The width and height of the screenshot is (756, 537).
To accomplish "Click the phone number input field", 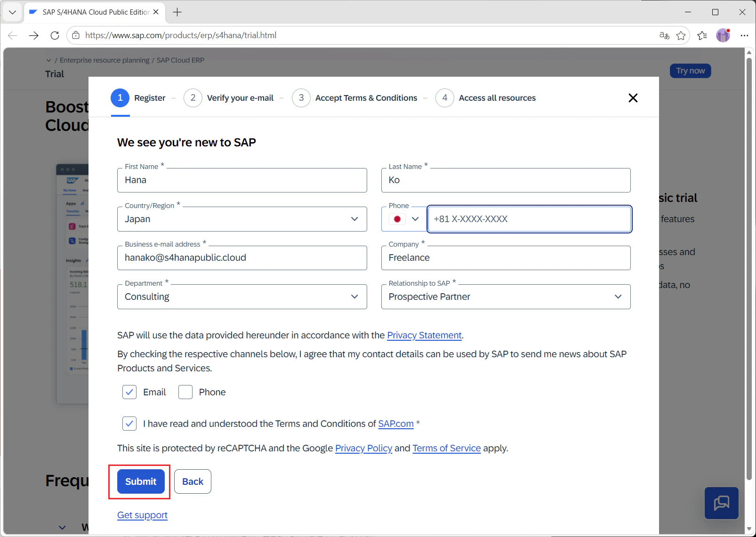I will pos(530,219).
